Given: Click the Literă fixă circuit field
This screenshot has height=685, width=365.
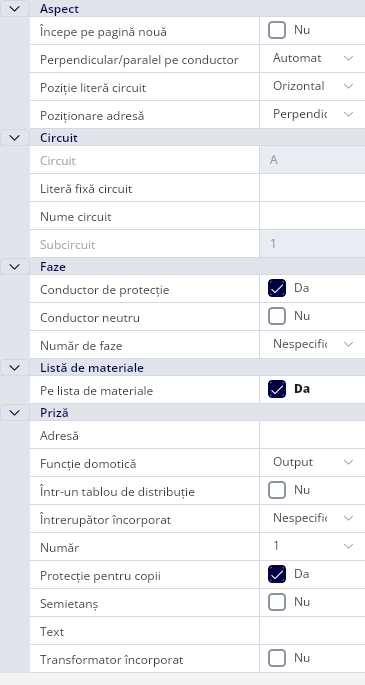Looking at the screenshot, I should coord(312,188).
